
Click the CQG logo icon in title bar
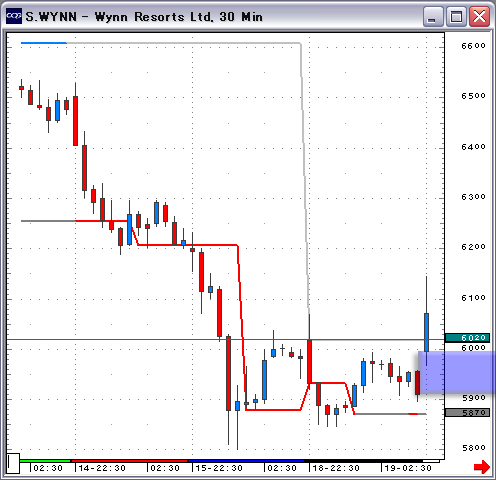14,16
